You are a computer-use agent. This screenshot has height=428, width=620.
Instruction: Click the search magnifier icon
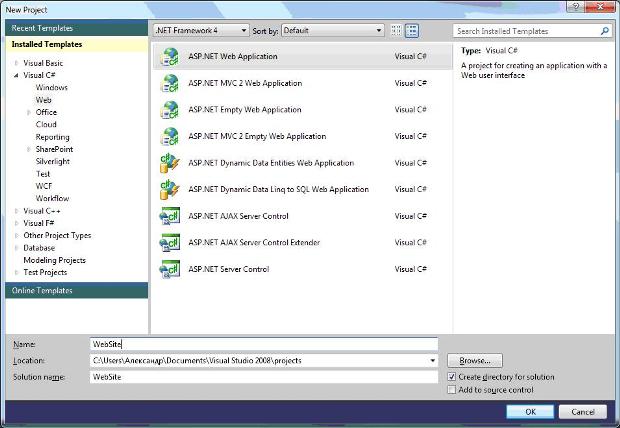(x=604, y=31)
